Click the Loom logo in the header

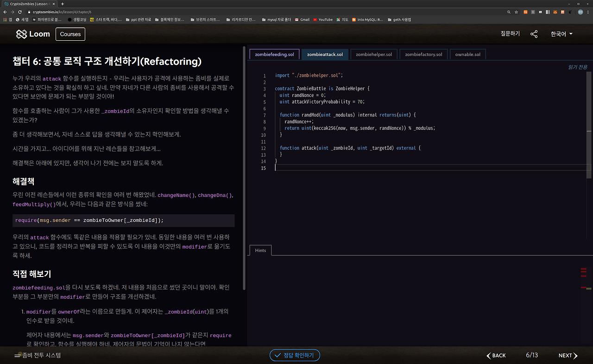point(33,34)
